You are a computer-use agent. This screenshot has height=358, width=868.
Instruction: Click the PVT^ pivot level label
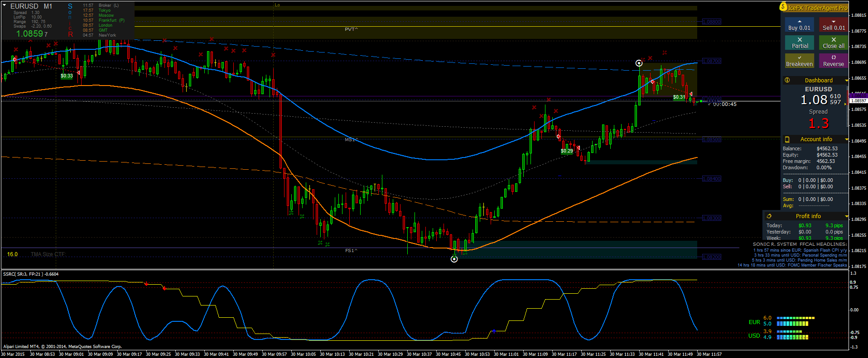click(x=351, y=29)
